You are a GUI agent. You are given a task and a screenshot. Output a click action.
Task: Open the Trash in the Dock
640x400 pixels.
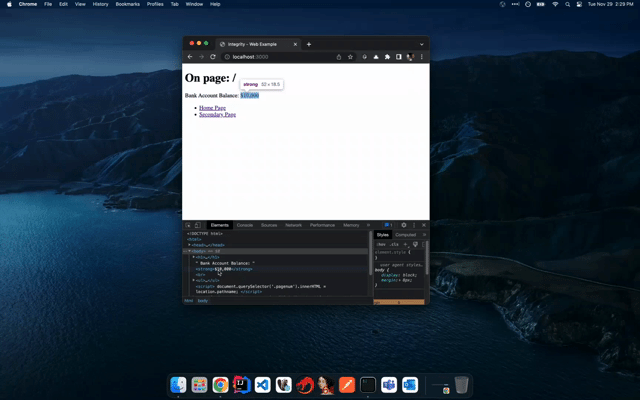tap(462, 385)
